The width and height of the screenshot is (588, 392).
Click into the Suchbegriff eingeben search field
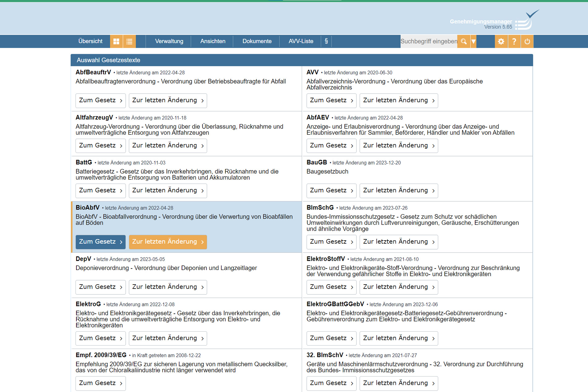[429, 41]
